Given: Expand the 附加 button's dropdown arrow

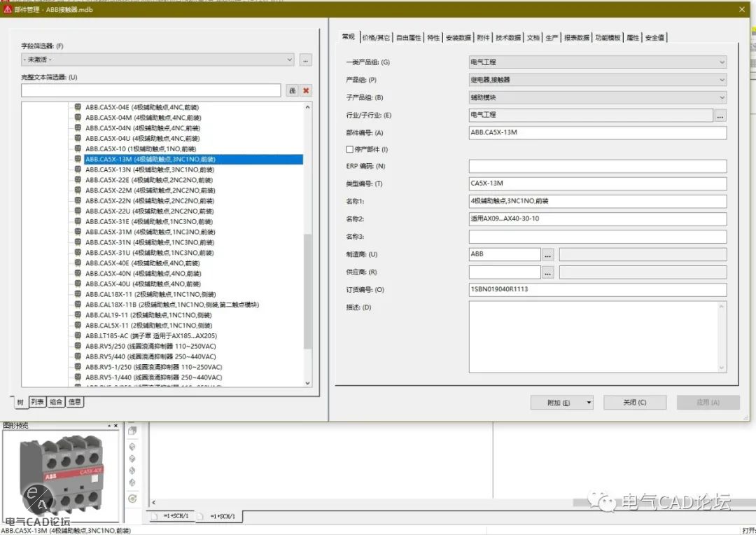Looking at the screenshot, I should tap(589, 403).
